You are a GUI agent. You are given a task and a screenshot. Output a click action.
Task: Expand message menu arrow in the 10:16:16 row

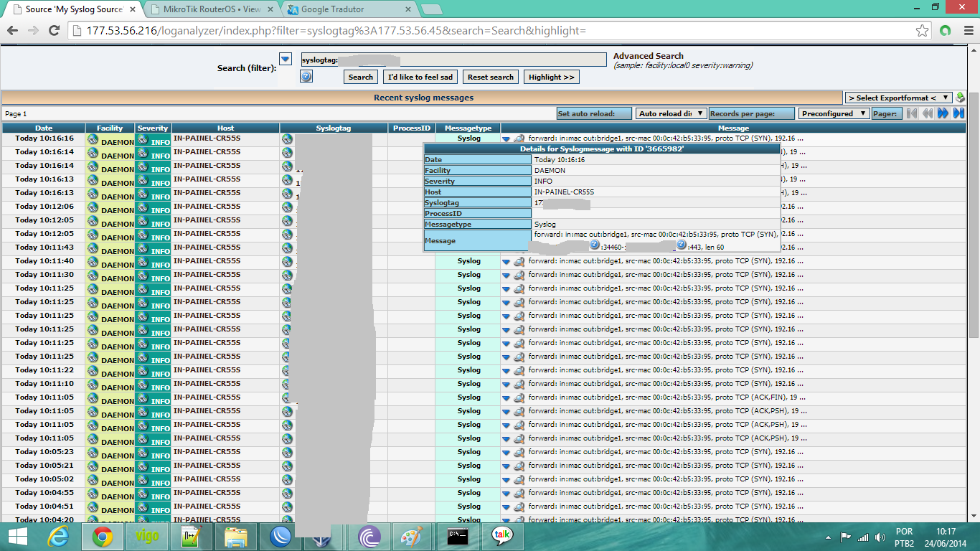pyautogui.click(x=506, y=139)
